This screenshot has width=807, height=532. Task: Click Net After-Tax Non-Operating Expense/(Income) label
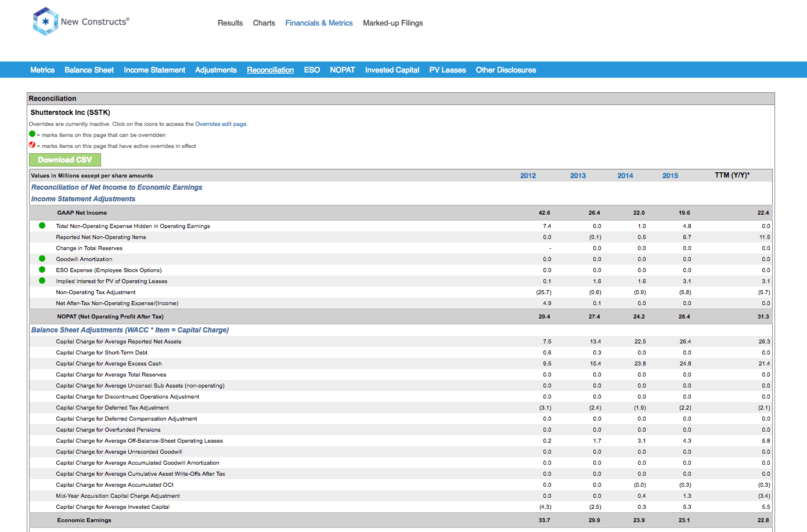coord(117,303)
